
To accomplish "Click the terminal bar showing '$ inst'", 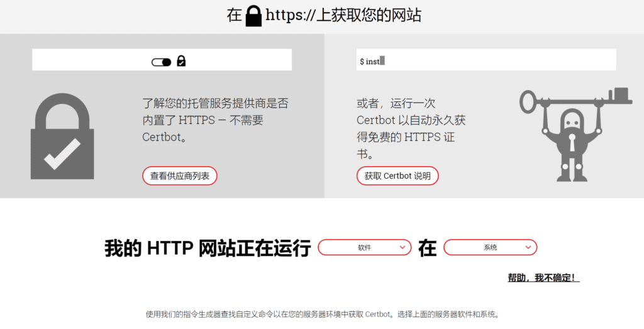I will tap(486, 60).
